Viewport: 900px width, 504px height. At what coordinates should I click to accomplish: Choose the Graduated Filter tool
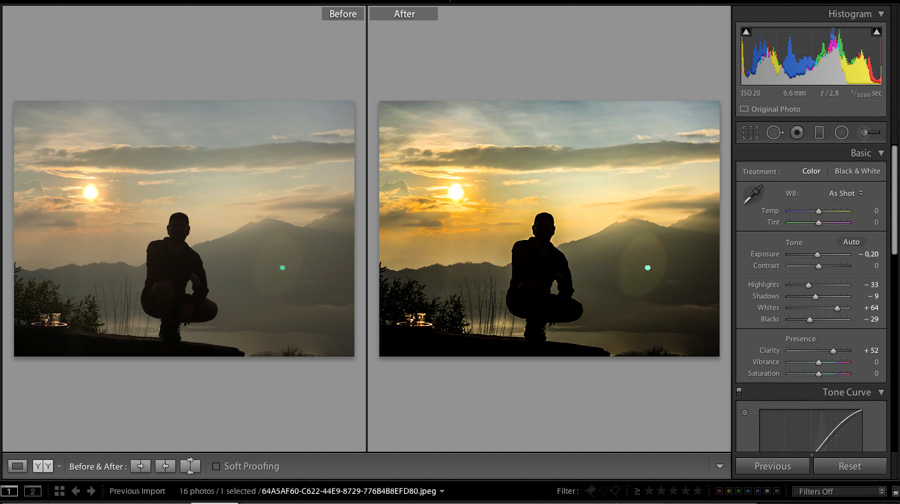pyautogui.click(x=819, y=132)
